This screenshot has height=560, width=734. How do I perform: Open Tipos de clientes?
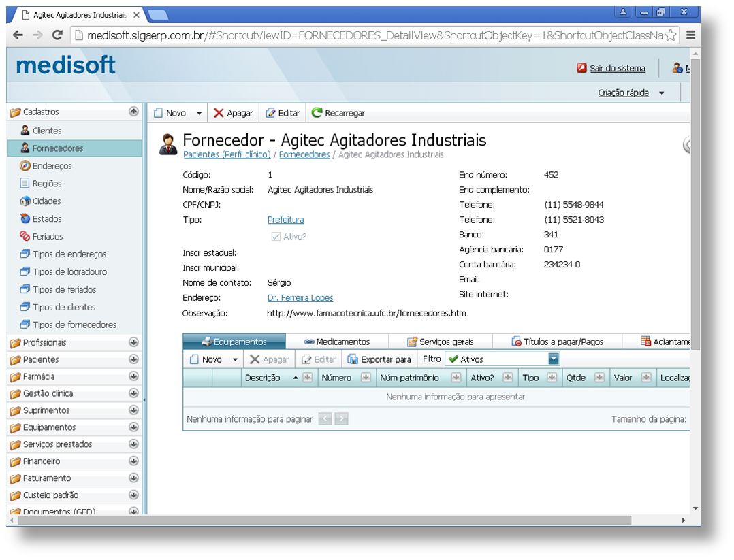[x=58, y=307]
